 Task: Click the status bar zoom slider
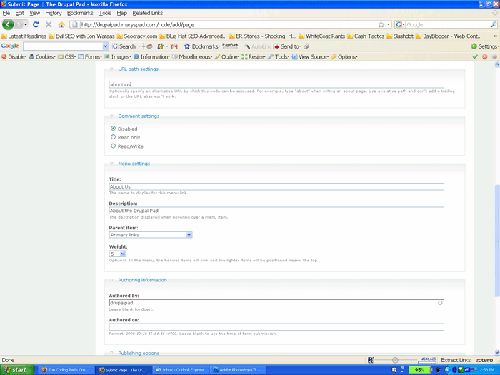(395, 360)
